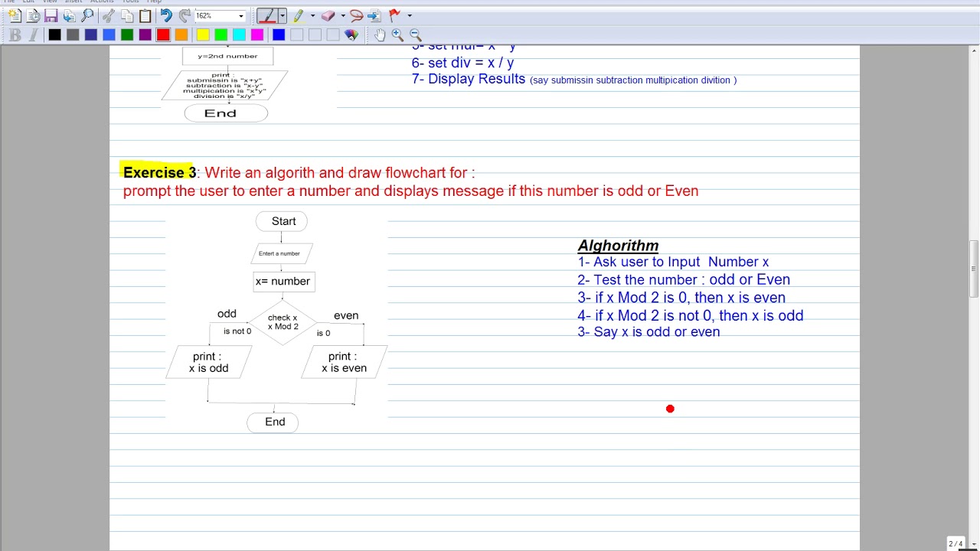
Task: Cut the selection with scissors icon
Action: [109, 15]
